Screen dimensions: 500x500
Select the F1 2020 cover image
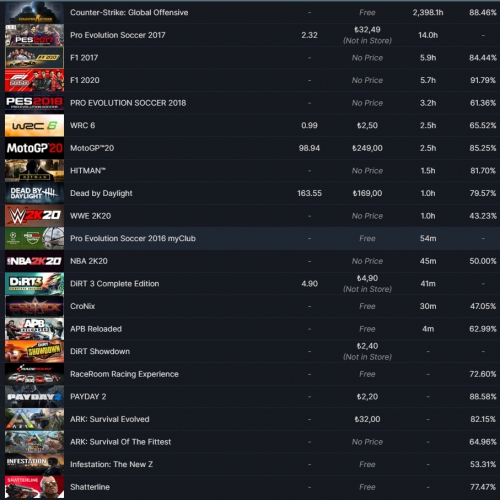point(34,80)
